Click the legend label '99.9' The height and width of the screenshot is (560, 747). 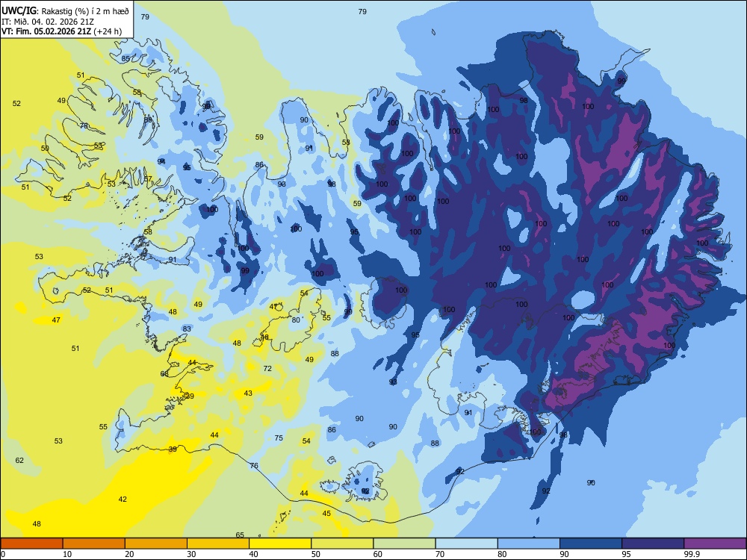tap(691, 554)
